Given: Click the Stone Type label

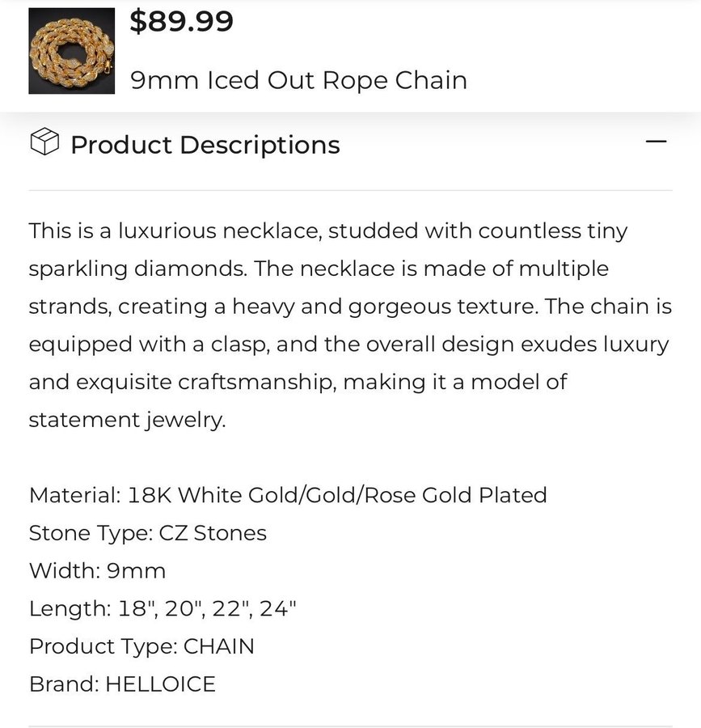Looking at the screenshot, I should (87, 533).
